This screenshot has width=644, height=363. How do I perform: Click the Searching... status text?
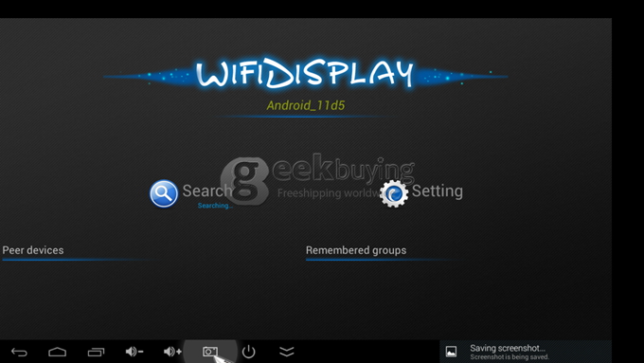click(x=215, y=206)
